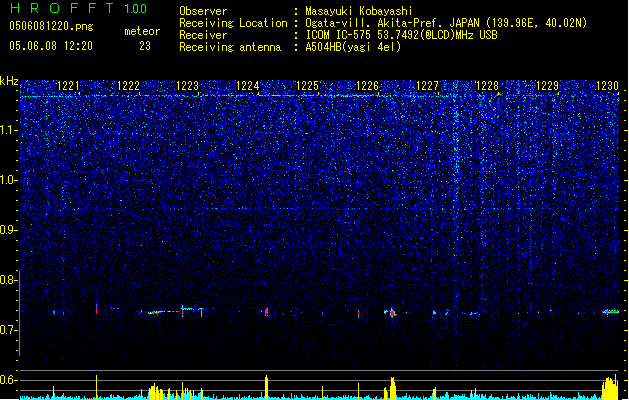Click the meteor count value 23

pyautogui.click(x=145, y=46)
